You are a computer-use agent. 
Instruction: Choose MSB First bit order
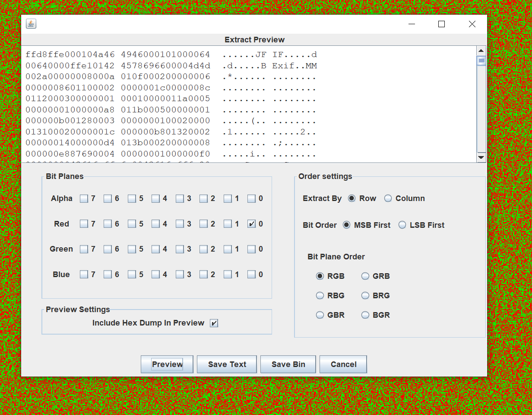point(346,225)
